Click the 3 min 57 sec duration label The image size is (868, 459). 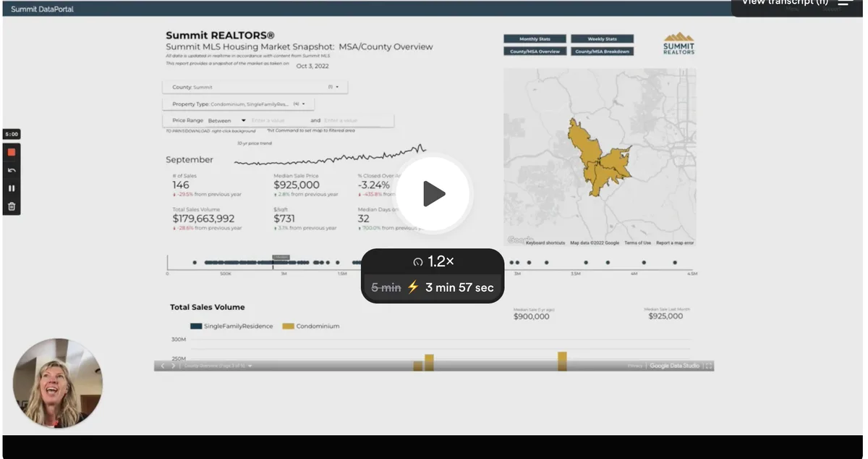click(459, 287)
